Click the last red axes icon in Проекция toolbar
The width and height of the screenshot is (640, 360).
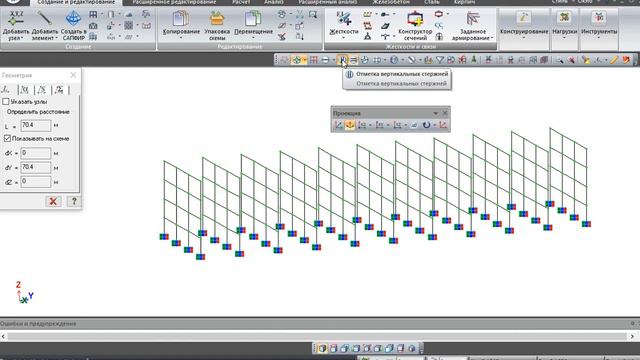(x=443, y=125)
